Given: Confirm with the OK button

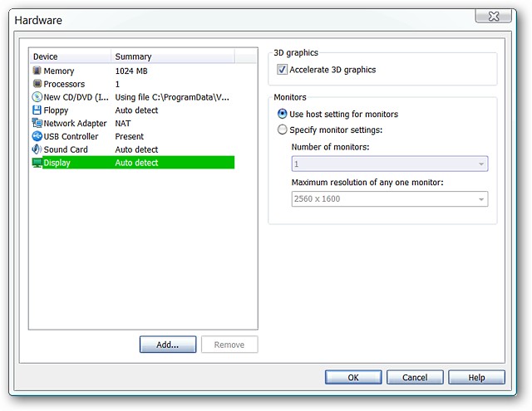Looking at the screenshot, I should [x=353, y=377].
